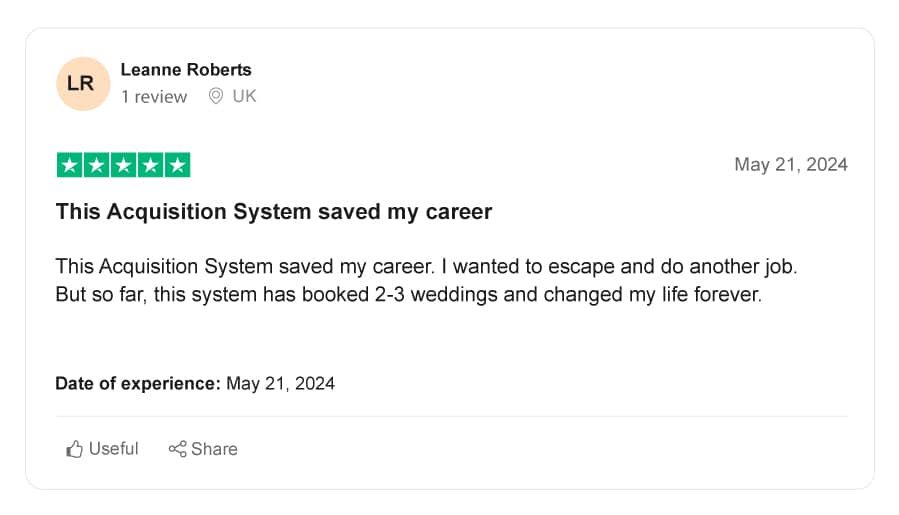Open the review title heading link
The width and height of the screenshot is (899, 515).
pos(273,212)
